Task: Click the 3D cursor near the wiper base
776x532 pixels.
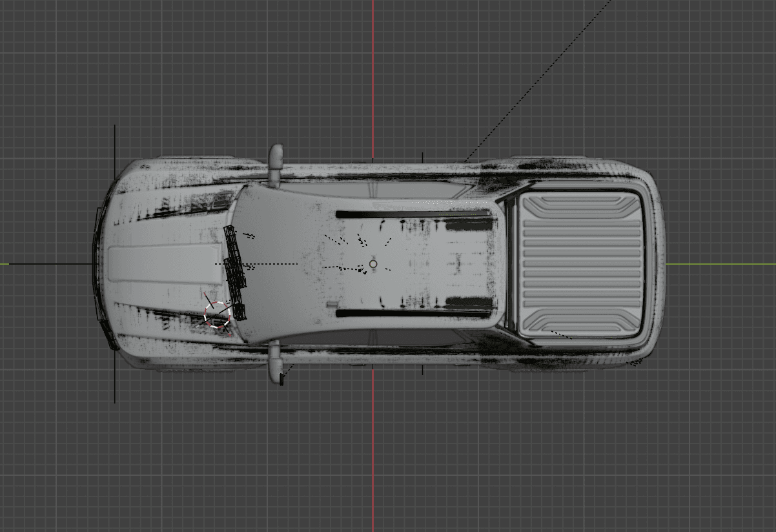Action: [218, 313]
